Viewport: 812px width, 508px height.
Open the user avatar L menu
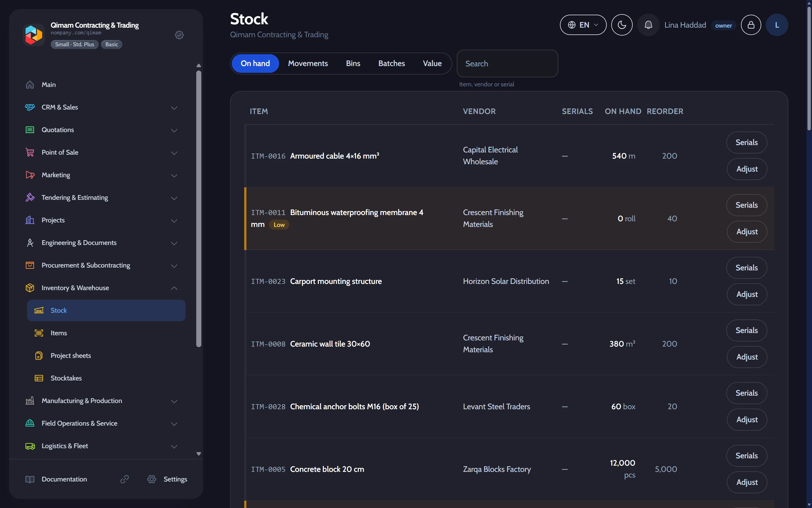[777, 25]
